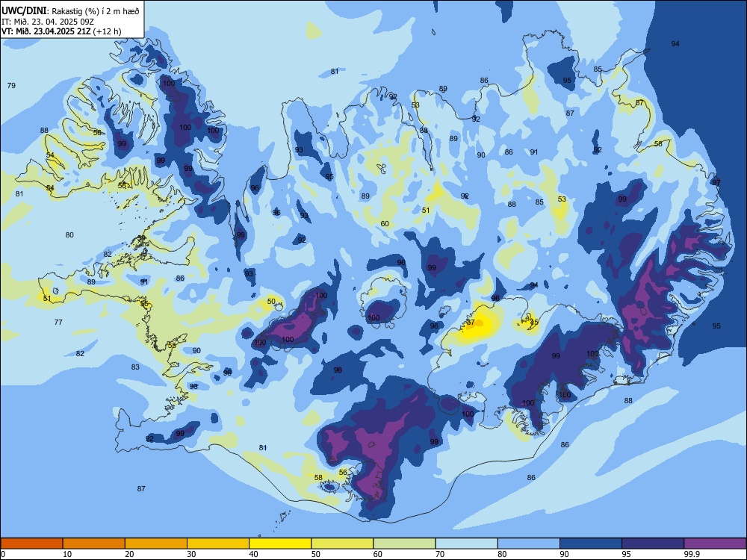
Task: Click the legend tick label '70'
Action: pyautogui.click(x=440, y=554)
